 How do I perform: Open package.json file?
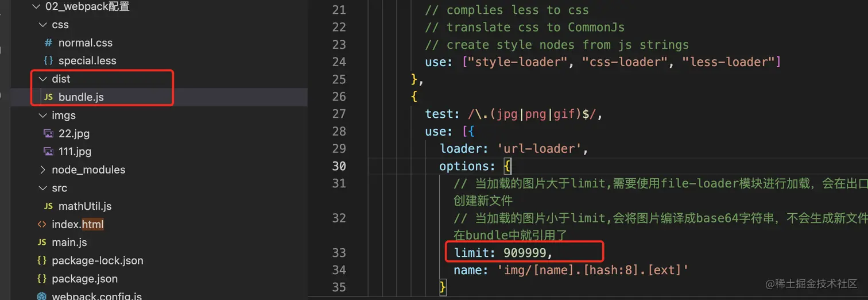(85, 279)
